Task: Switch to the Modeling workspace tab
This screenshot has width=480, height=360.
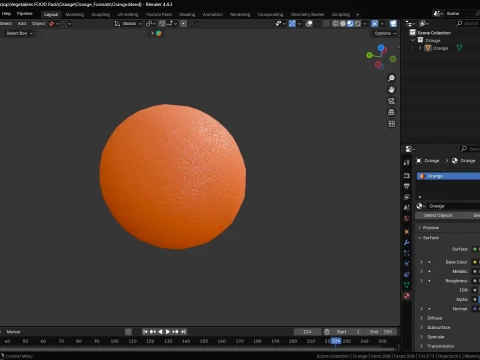Action: coord(74,14)
